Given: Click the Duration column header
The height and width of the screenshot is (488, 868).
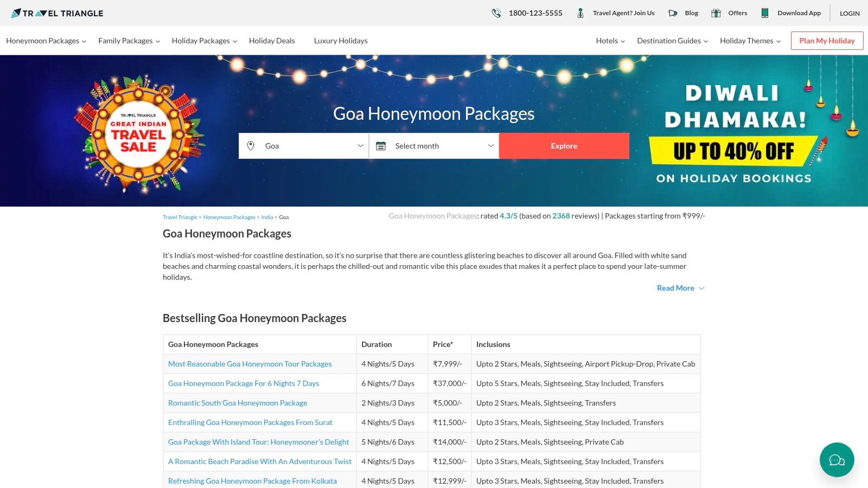Looking at the screenshot, I should [392, 344].
